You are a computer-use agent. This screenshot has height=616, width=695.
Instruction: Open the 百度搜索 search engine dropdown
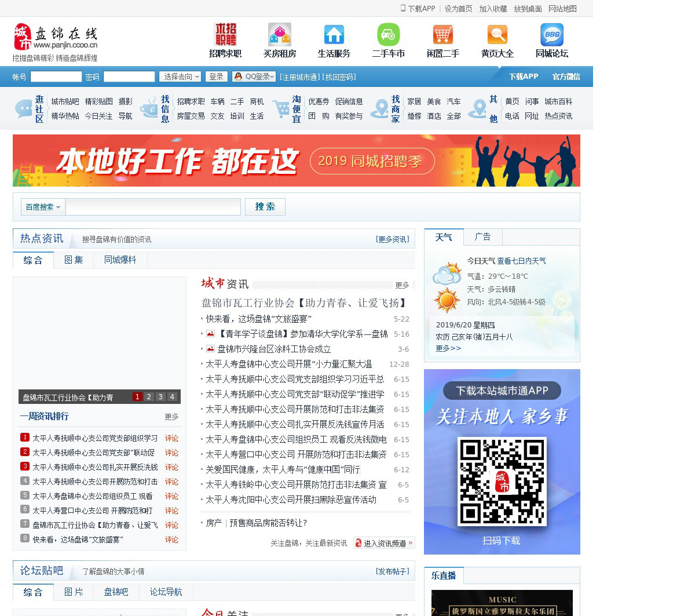[x=43, y=207]
